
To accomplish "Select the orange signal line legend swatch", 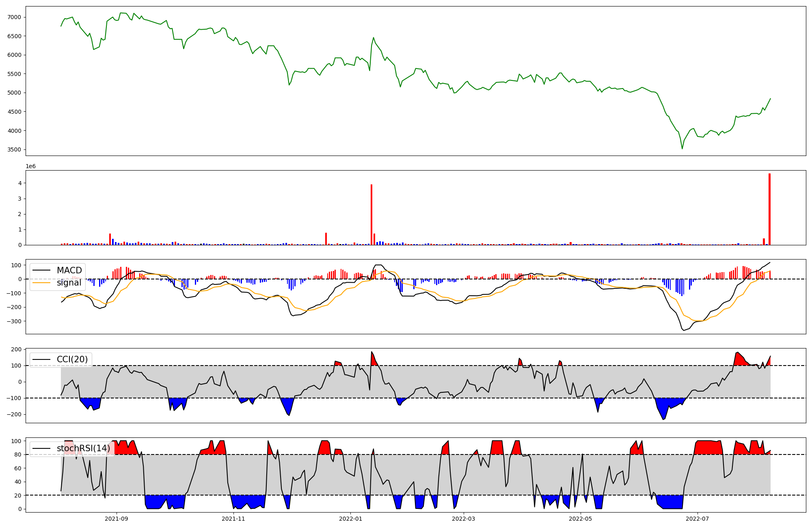I will click(x=41, y=283).
